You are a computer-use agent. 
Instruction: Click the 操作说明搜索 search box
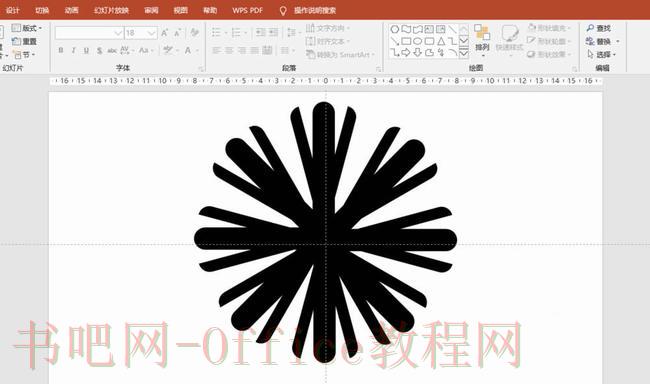(315, 10)
